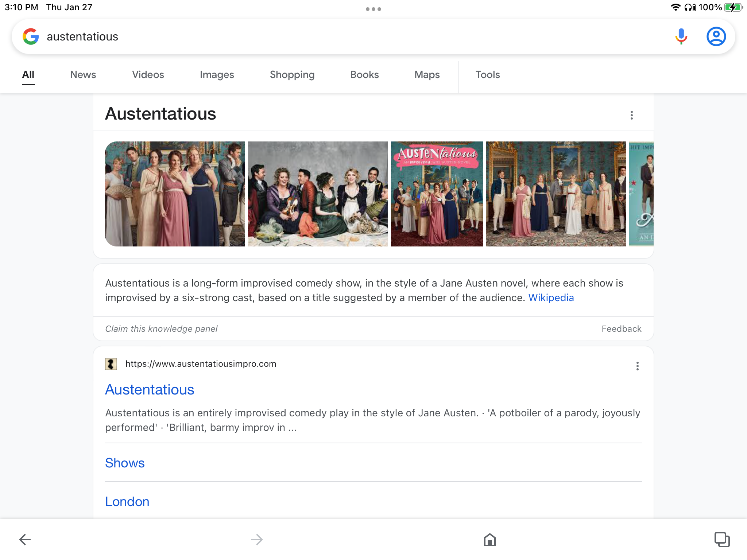
Task: Switch to the Shopping tab
Action: [292, 75]
